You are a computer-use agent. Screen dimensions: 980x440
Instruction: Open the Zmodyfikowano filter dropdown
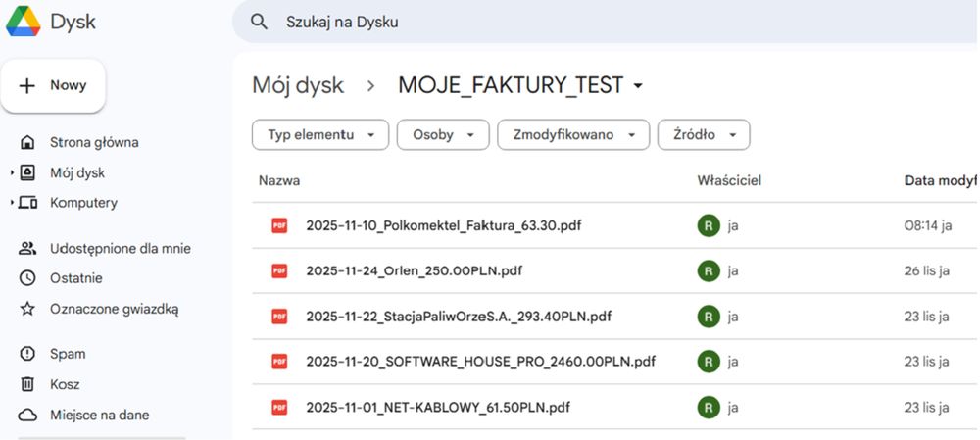(573, 135)
